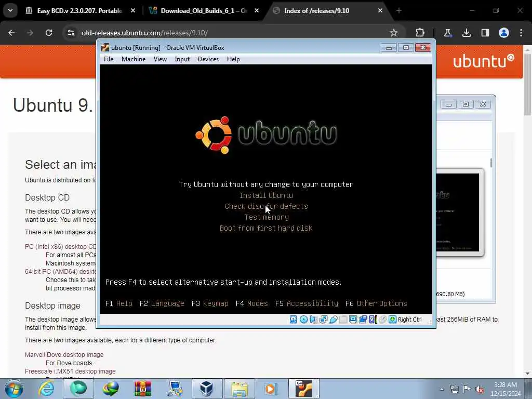
Task: Open the Freescale i.MX51 desktop image link
Action: click(x=70, y=371)
